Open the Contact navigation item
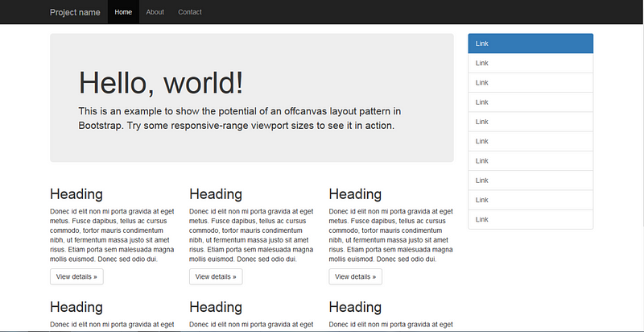 pos(190,12)
